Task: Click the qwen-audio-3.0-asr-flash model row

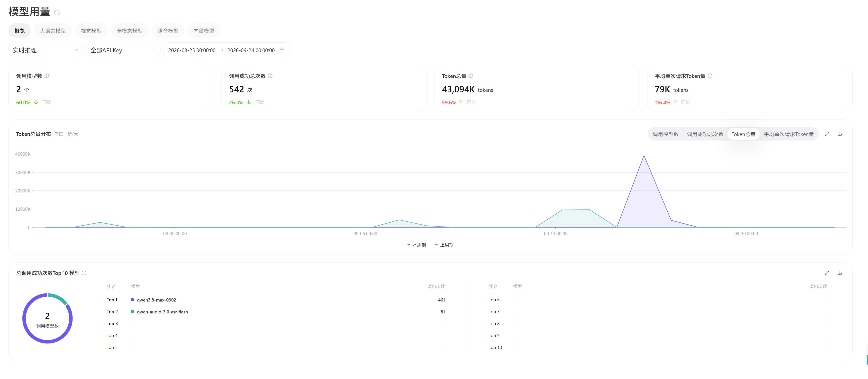Action: 276,312
